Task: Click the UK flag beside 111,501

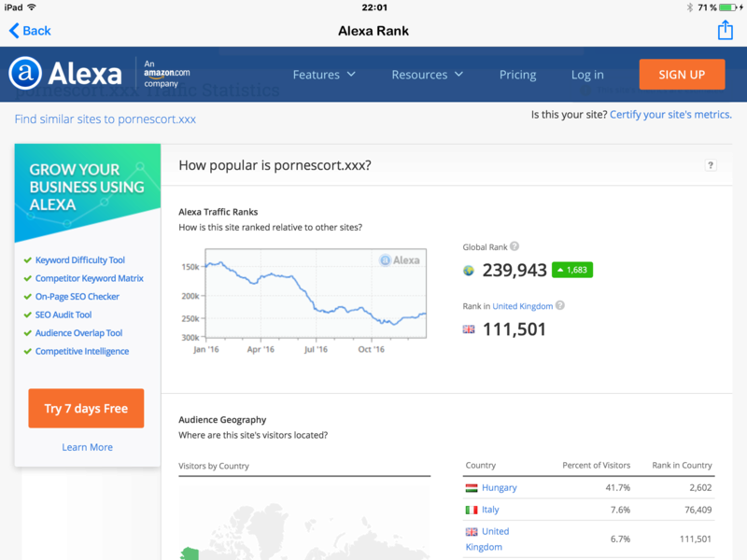Action: pos(469,329)
